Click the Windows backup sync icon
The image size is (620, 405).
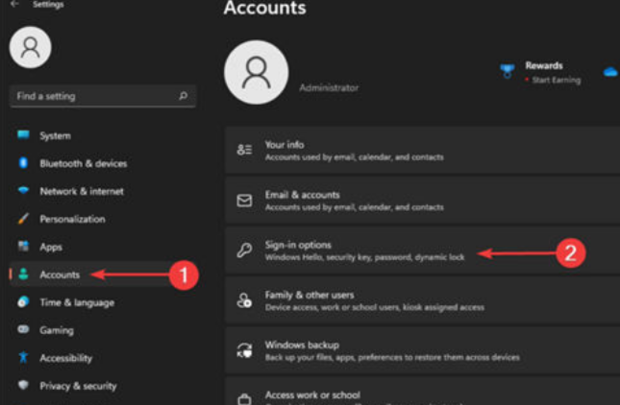[244, 350]
